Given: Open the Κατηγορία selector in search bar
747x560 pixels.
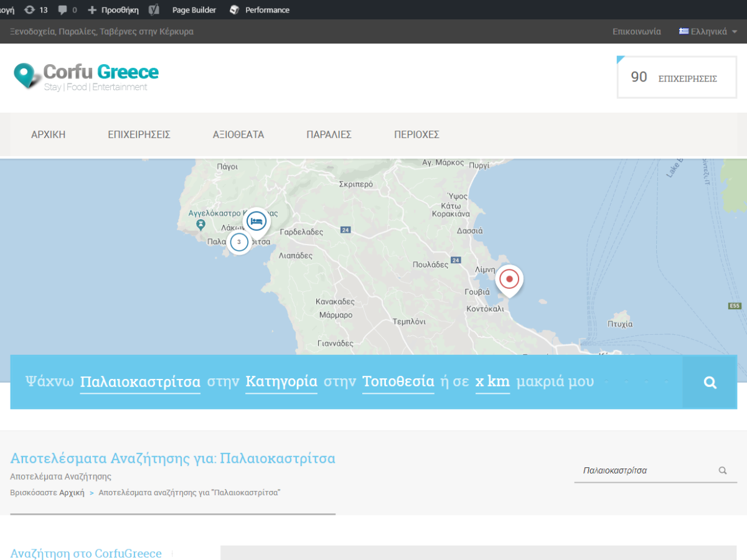Looking at the screenshot, I should [281, 382].
